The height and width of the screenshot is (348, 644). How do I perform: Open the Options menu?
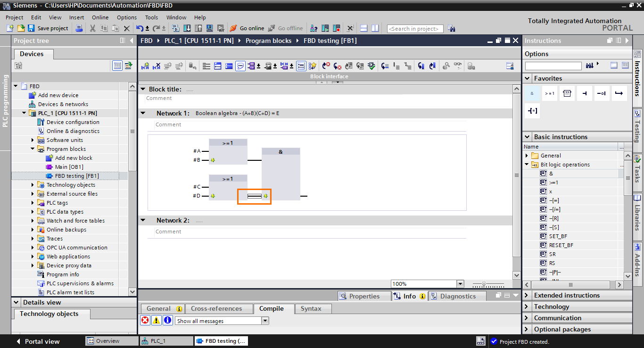coord(126,17)
